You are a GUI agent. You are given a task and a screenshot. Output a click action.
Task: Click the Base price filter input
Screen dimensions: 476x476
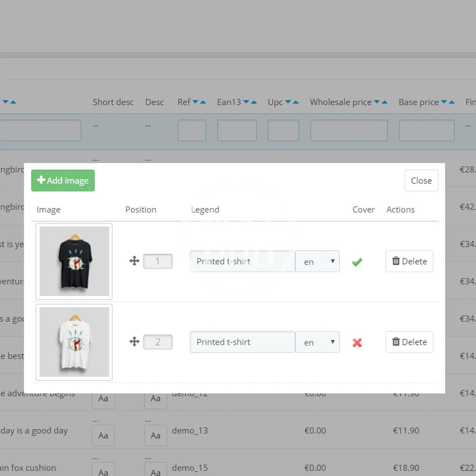coord(426,130)
